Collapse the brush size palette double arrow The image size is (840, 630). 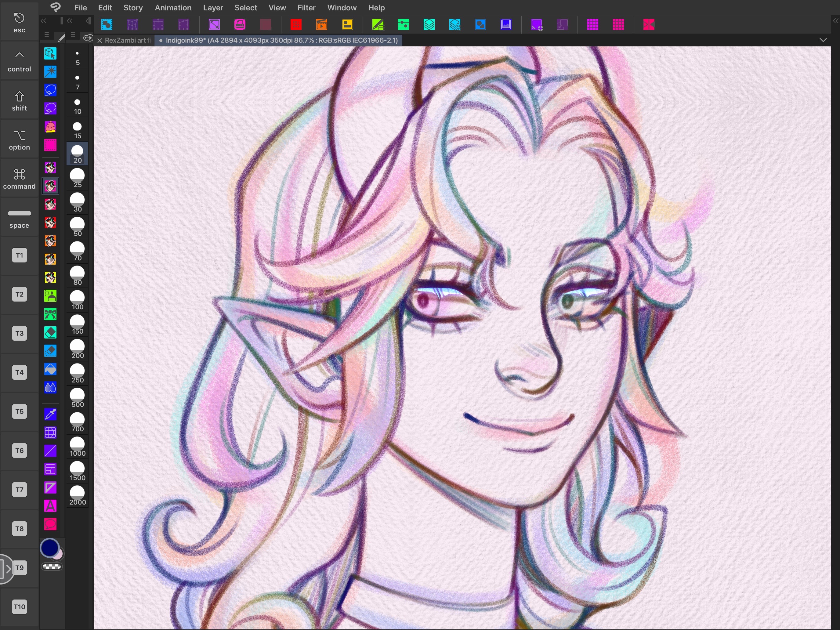click(70, 21)
